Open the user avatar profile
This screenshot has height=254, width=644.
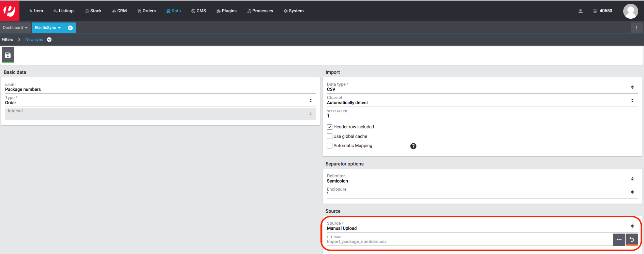coord(630,11)
